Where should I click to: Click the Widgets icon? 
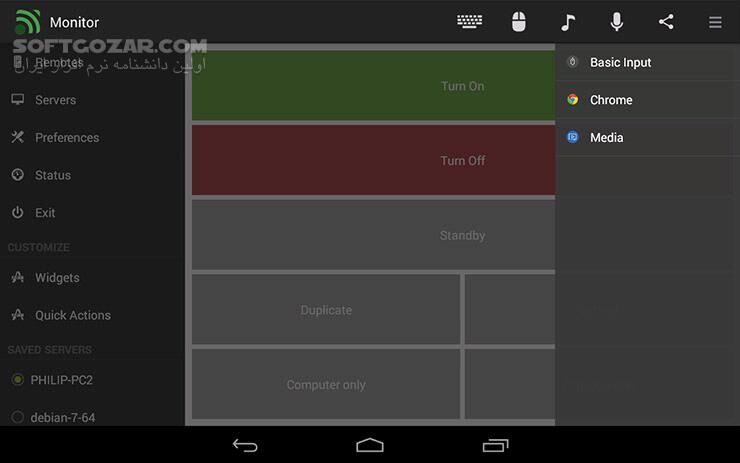coord(18,277)
